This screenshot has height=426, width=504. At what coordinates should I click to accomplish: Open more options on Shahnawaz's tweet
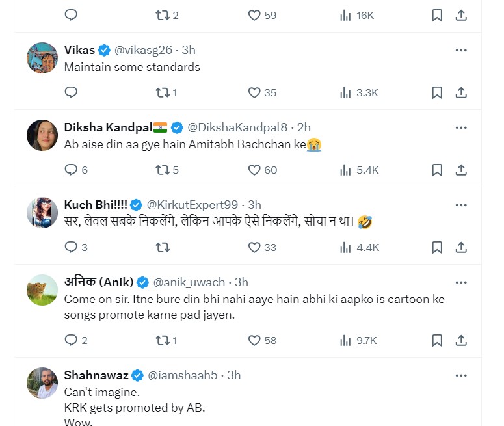tap(461, 375)
